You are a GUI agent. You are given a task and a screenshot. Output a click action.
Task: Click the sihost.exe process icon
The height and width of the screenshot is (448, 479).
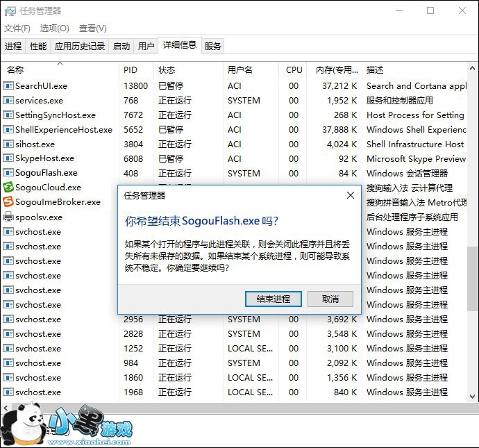[x=8, y=144]
